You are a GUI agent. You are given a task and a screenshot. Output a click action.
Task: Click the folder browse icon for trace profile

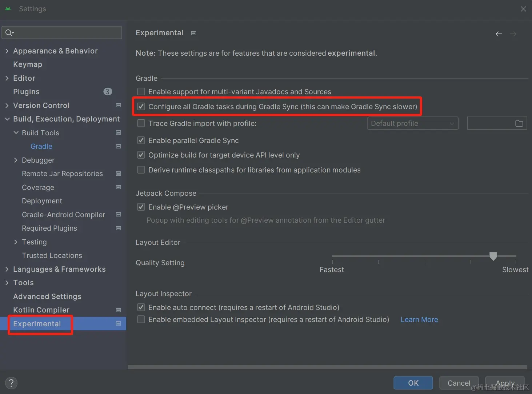pyautogui.click(x=519, y=123)
